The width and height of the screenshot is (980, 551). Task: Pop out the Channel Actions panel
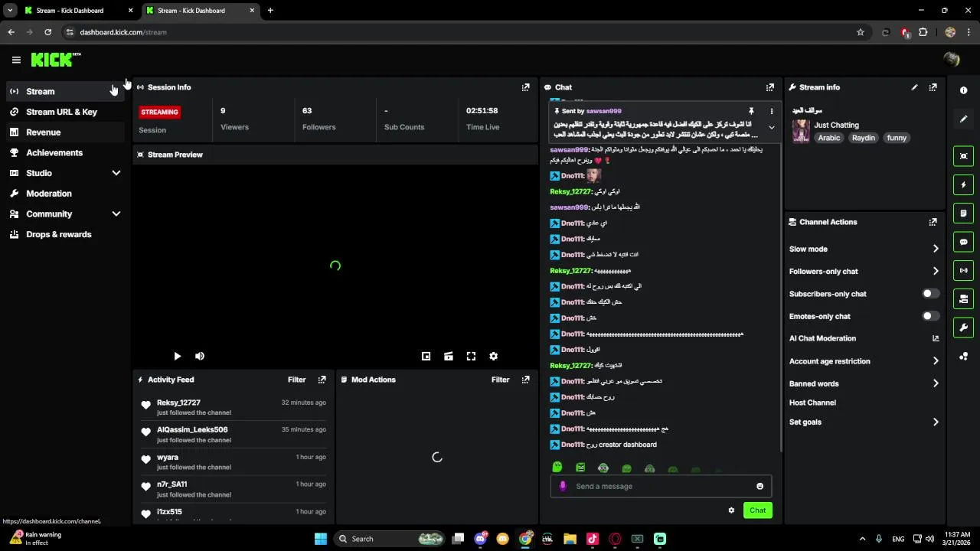click(x=933, y=222)
